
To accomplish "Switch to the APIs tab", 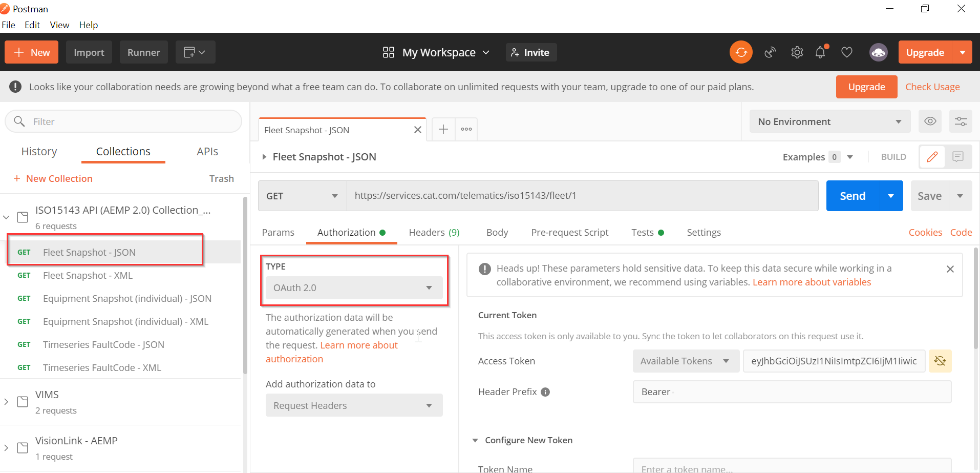I will [x=207, y=151].
